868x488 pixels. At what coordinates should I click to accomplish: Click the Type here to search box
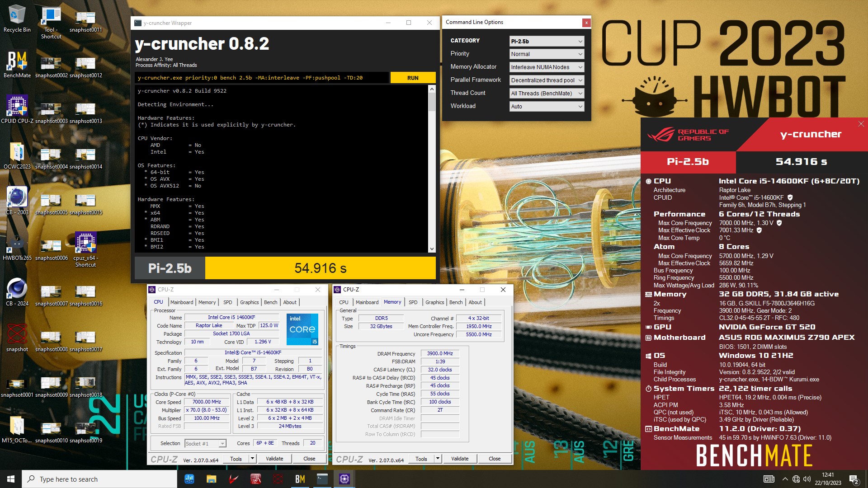click(99, 479)
